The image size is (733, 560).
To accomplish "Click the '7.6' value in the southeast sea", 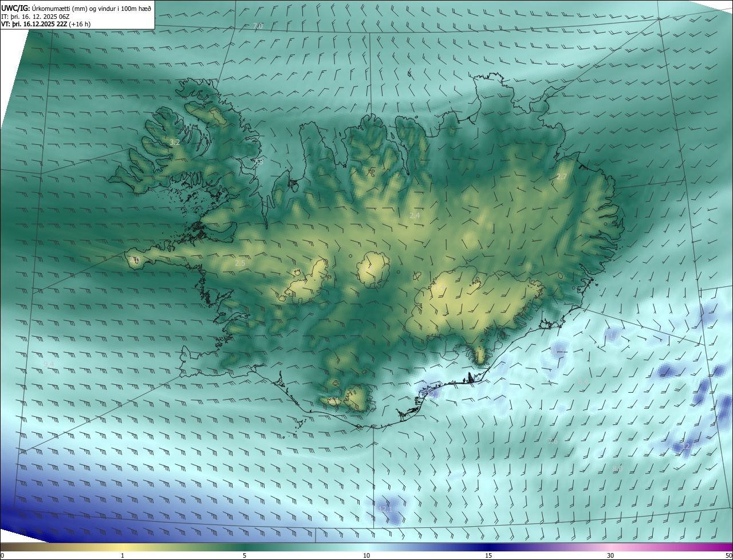I will [x=553, y=441].
